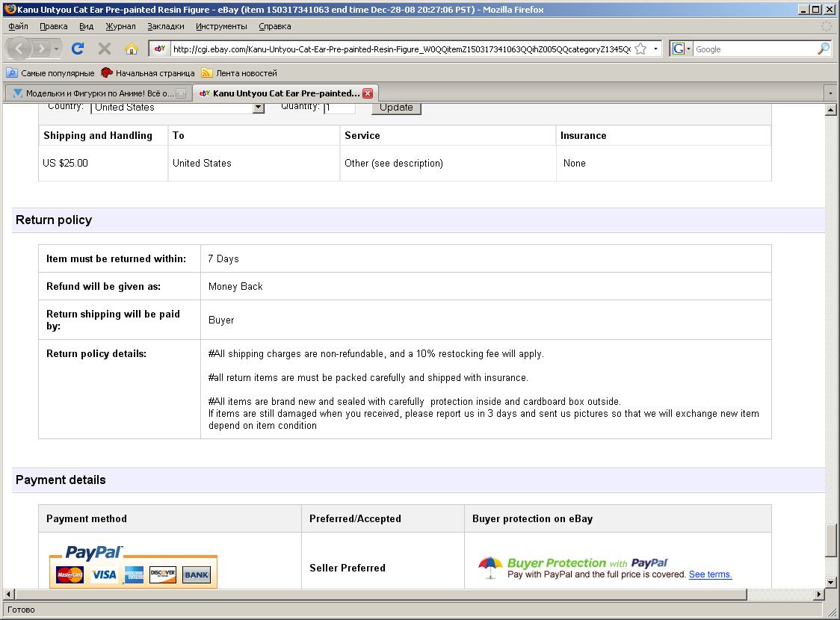
Task: Click the browser Back arrow button
Action: coord(20,49)
